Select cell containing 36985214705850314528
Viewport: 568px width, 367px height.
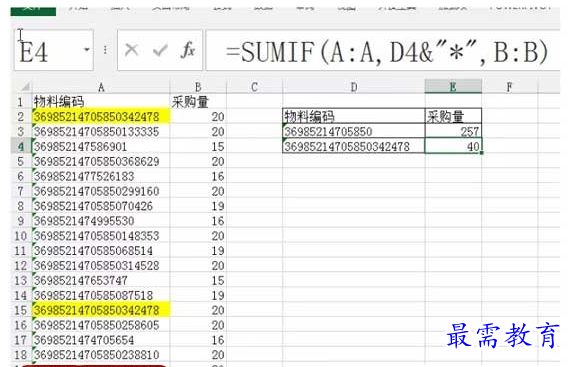[101, 266]
